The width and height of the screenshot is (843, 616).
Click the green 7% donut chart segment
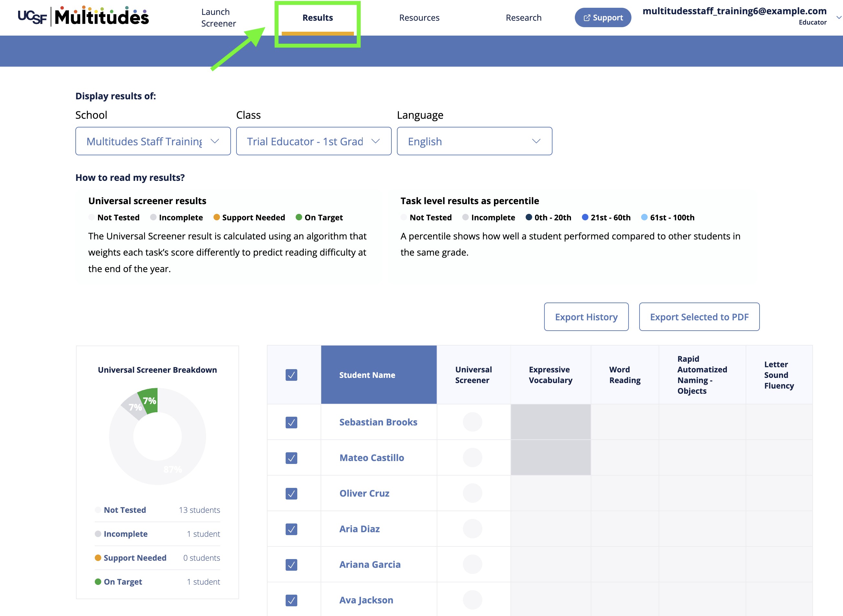[x=149, y=401]
